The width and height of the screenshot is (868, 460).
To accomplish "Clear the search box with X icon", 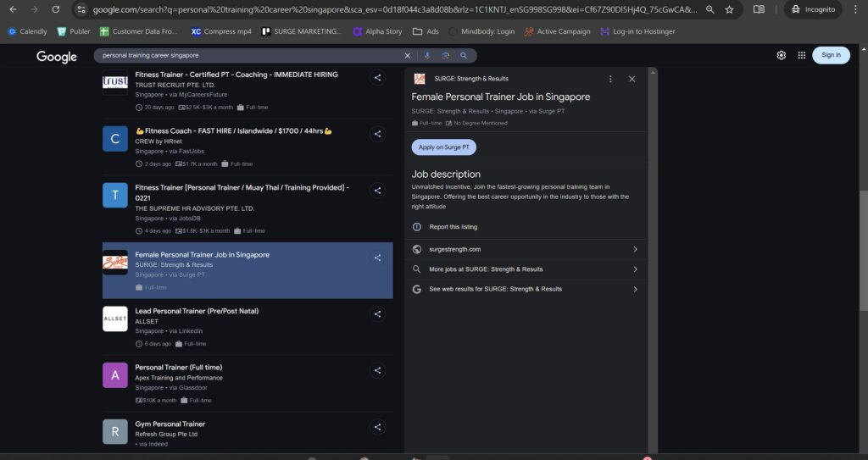I will [x=407, y=55].
